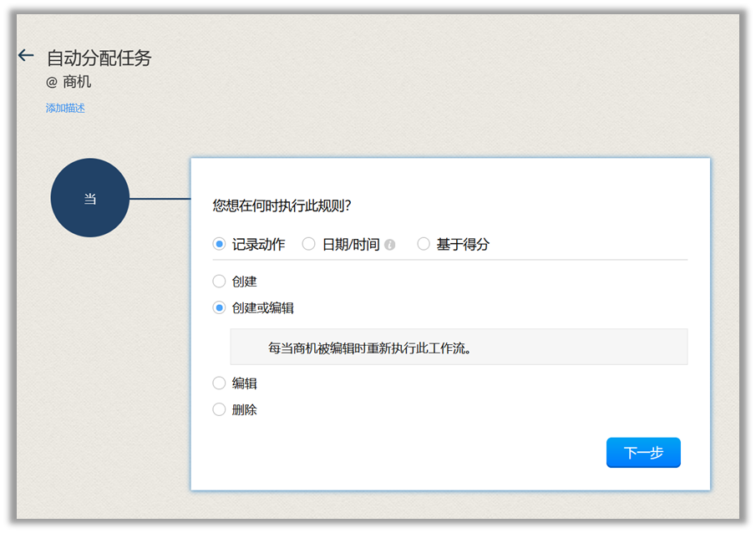Click the 自动分配任务 rule title
The width and height of the screenshot is (756, 533).
click(99, 58)
